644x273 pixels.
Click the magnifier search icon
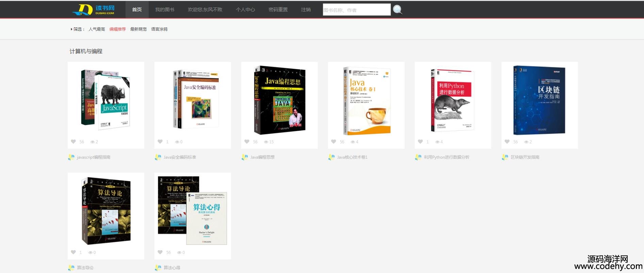point(397,10)
